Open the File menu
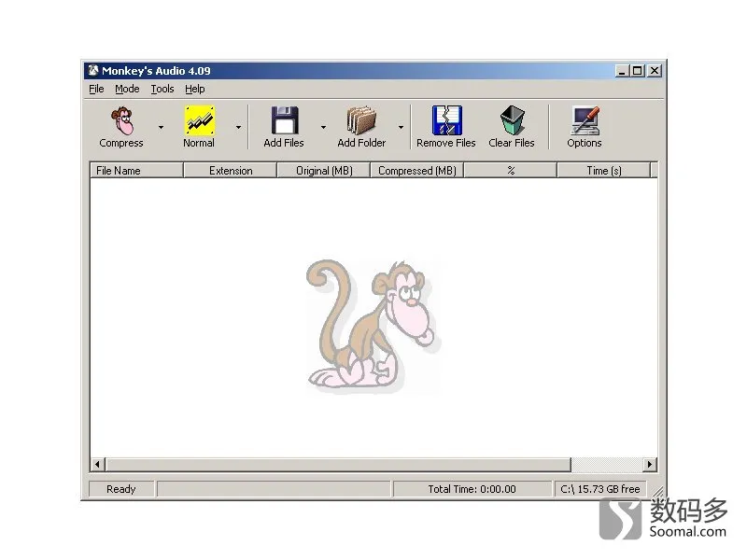This screenshot has height=560, width=747. [x=96, y=89]
